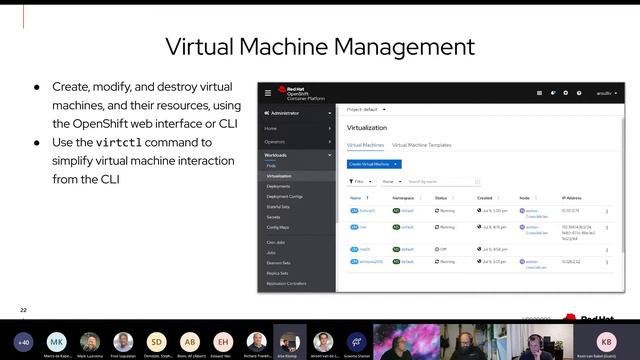Open the Filter dropdown
This screenshot has width=640, height=360.
tap(360, 181)
